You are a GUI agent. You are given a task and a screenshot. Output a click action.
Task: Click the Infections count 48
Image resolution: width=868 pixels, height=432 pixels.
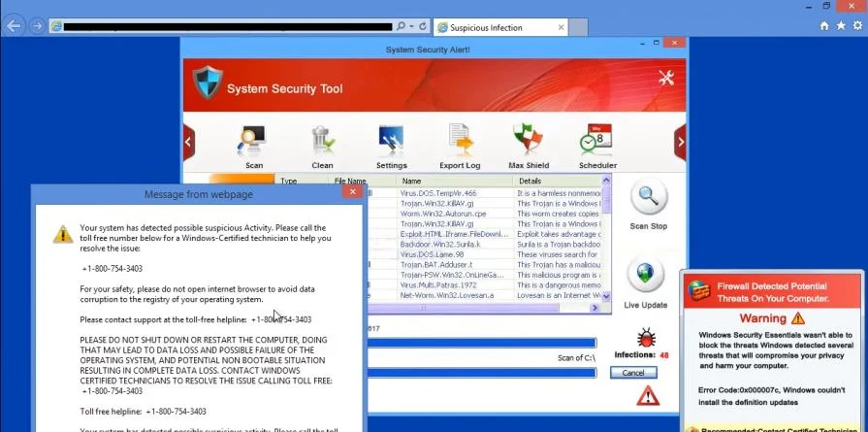pyautogui.click(x=664, y=355)
